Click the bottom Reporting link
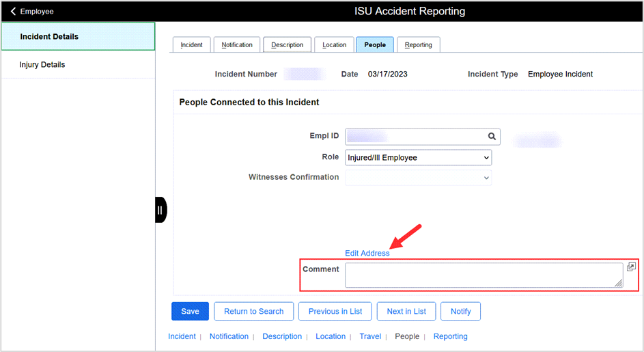 pos(451,336)
